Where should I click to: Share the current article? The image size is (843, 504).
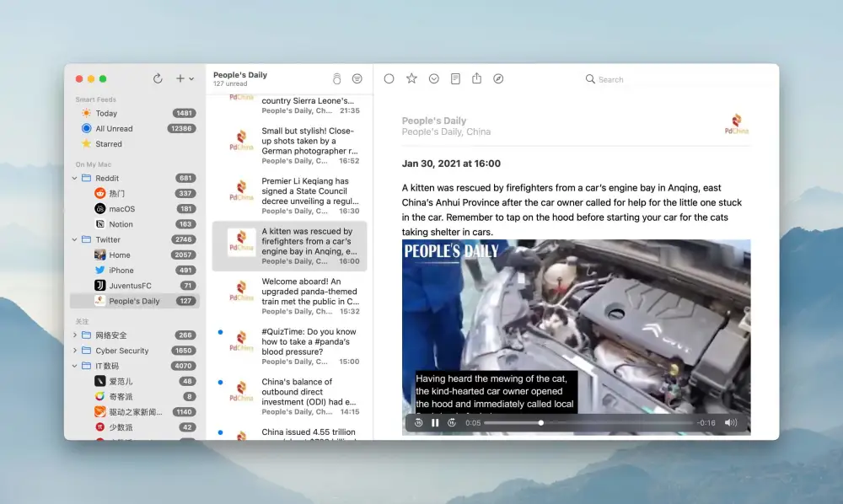(477, 78)
